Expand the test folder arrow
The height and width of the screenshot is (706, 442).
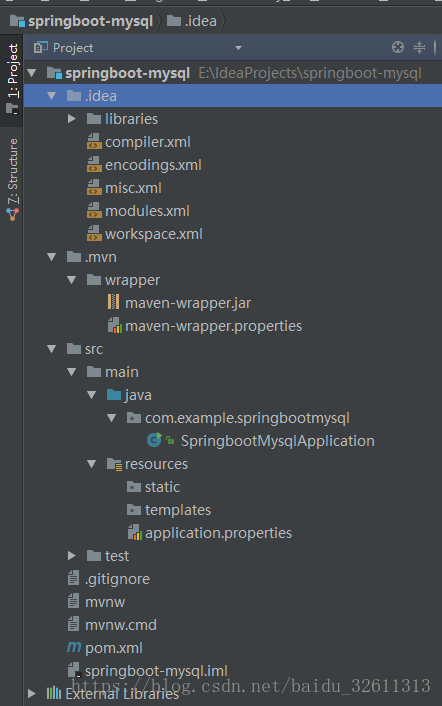(72, 556)
